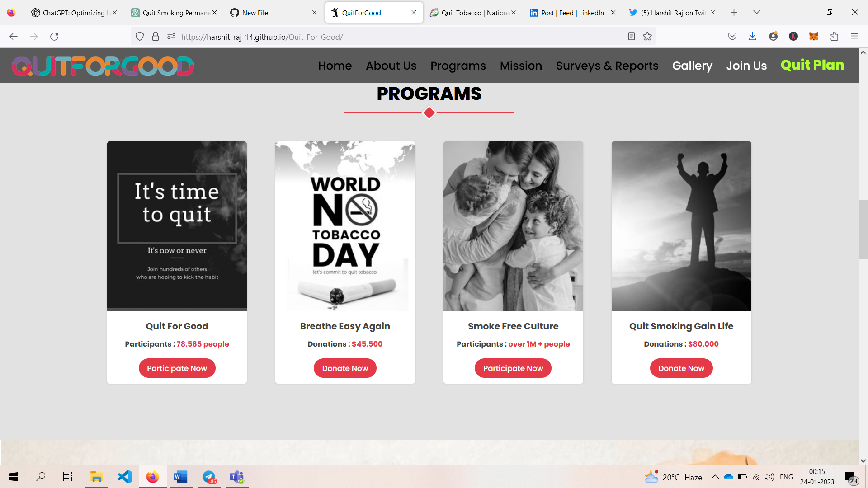
Task: Save page to Pocket icon
Action: pyautogui.click(x=732, y=37)
